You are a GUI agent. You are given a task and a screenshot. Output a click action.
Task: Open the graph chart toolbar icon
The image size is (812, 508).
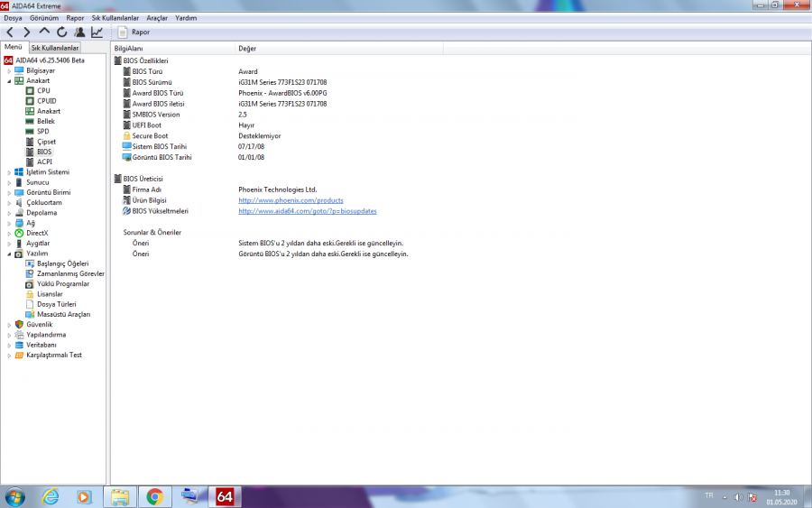[97, 32]
